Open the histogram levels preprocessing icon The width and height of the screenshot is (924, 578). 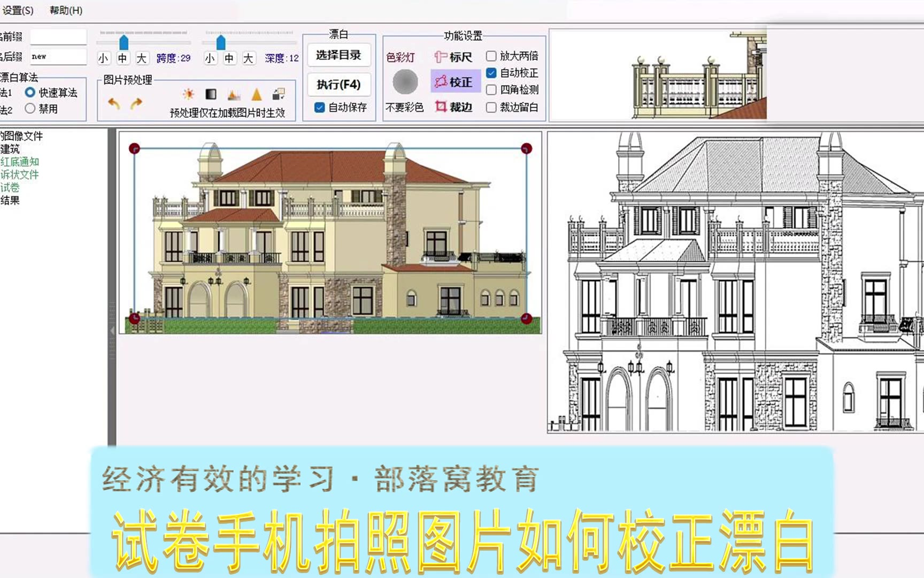coord(234,95)
